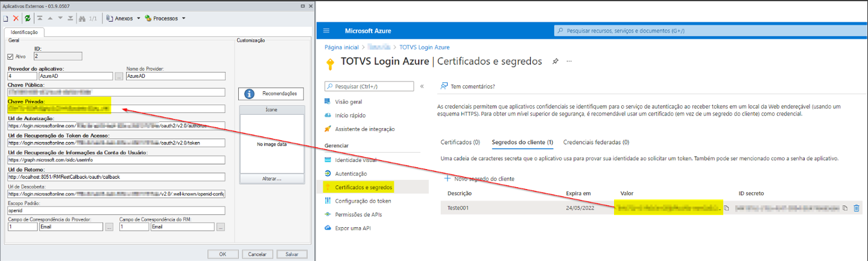Click the Cancelar button

[257, 254]
